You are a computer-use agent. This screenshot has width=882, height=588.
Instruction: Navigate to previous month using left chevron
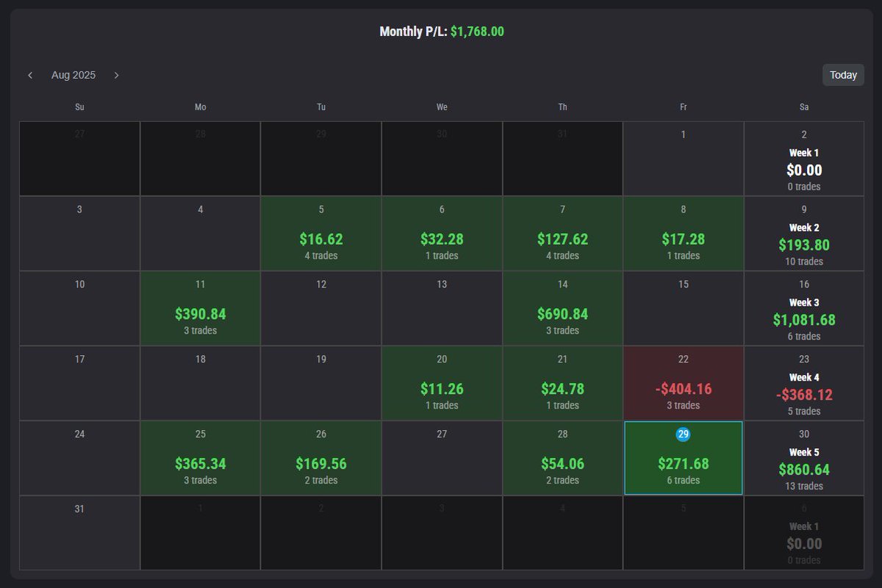[30, 75]
